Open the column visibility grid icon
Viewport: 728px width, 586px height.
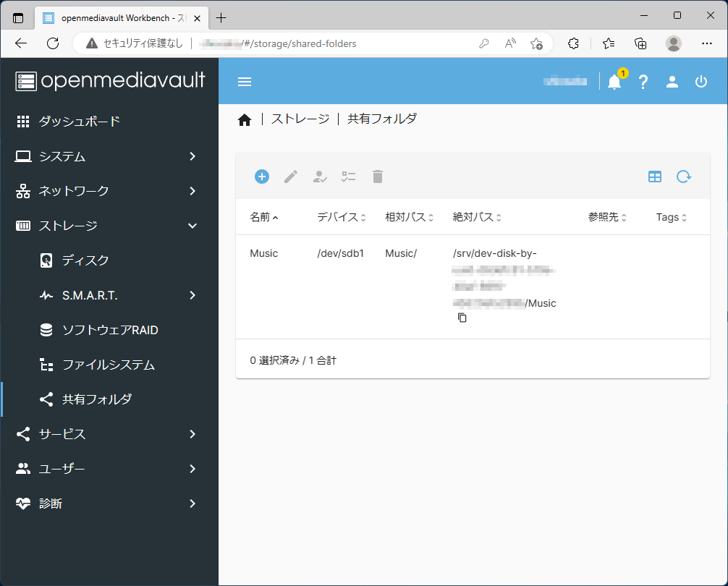point(655,177)
